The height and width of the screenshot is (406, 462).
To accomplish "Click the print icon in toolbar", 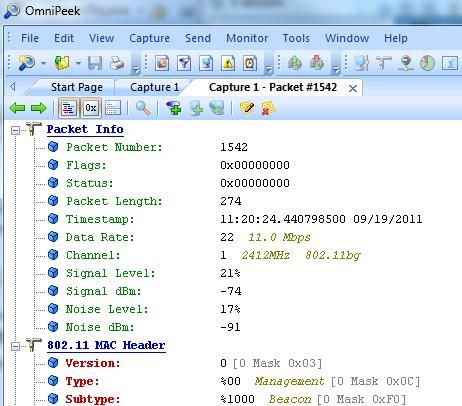I will tap(117, 63).
